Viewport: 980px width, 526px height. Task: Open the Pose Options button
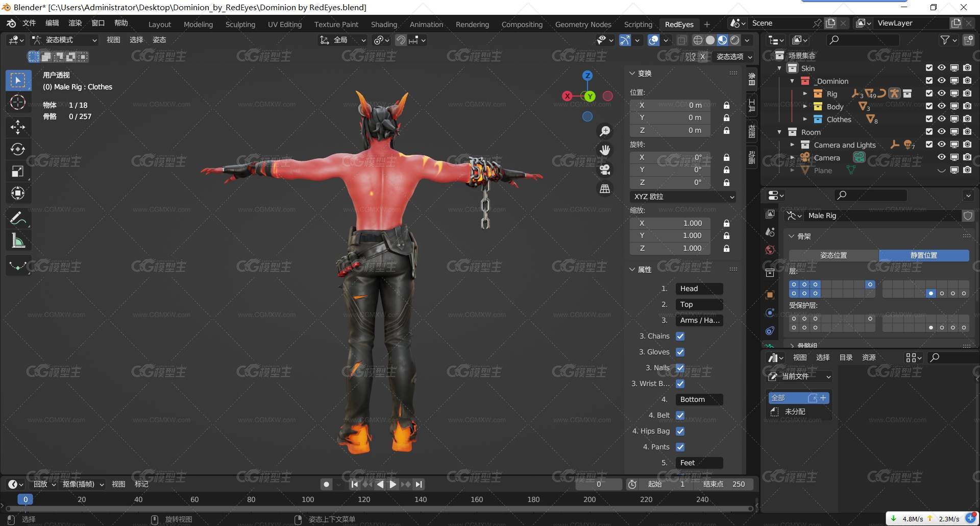[x=734, y=57]
